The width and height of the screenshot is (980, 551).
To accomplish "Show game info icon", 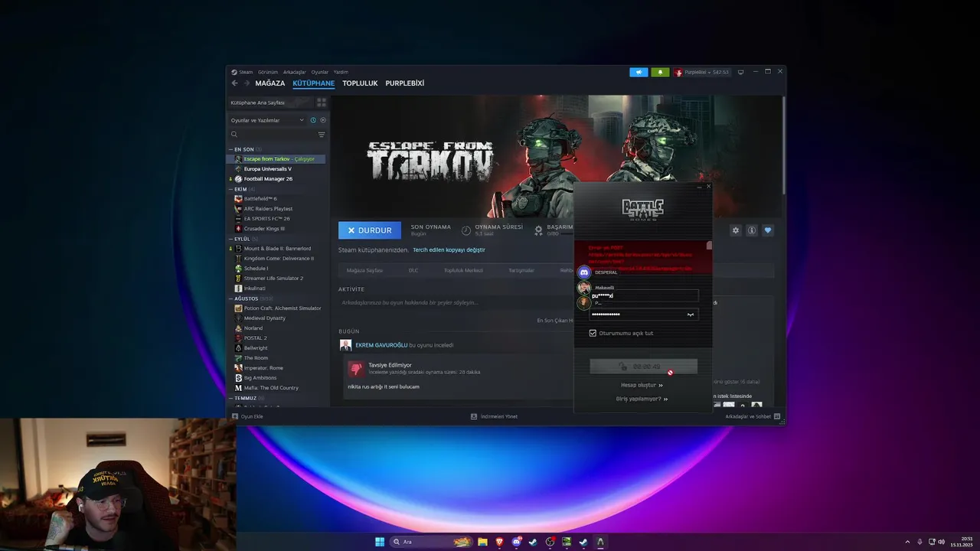I will click(x=752, y=230).
